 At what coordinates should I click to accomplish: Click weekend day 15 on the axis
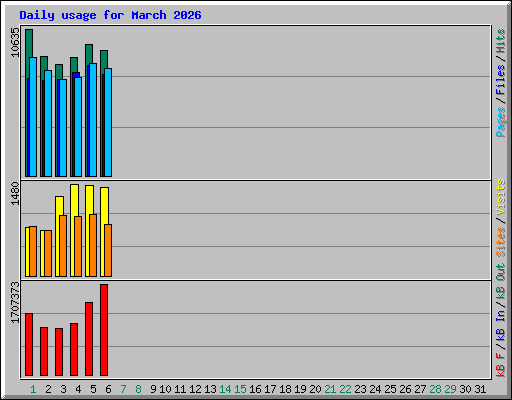click(x=240, y=389)
